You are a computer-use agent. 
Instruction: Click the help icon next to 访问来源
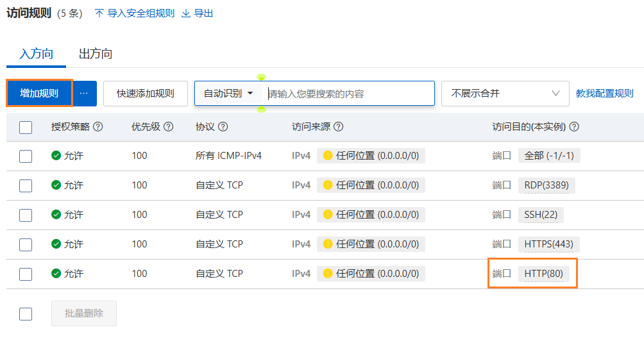339,127
